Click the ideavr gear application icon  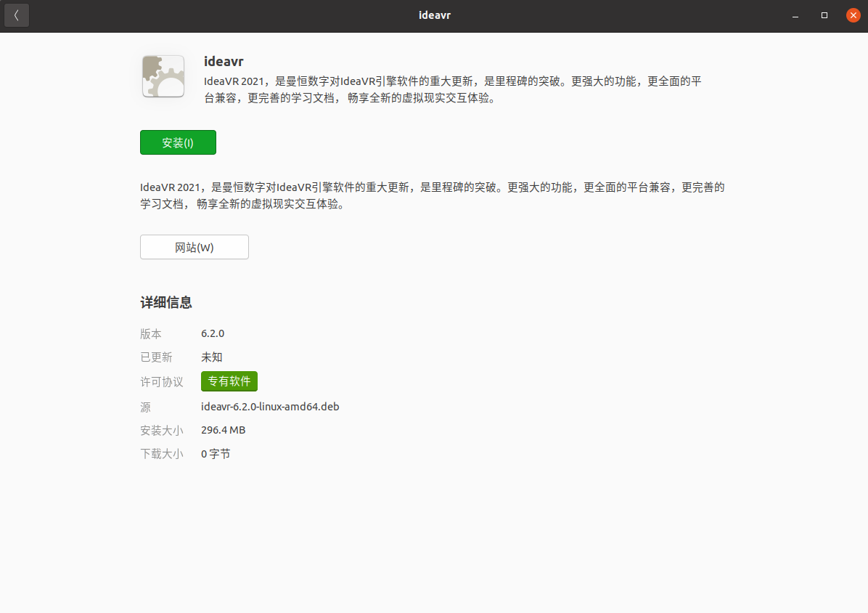163,76
